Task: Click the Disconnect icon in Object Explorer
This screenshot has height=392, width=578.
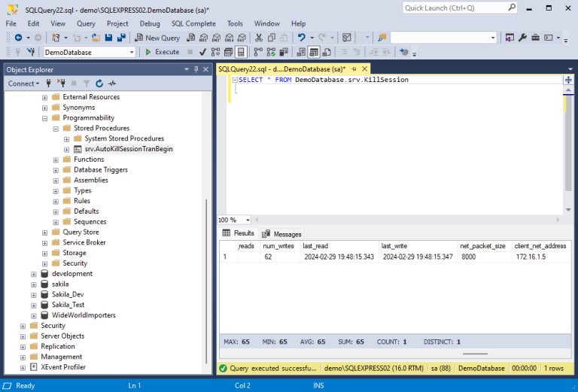Action: 62,84
